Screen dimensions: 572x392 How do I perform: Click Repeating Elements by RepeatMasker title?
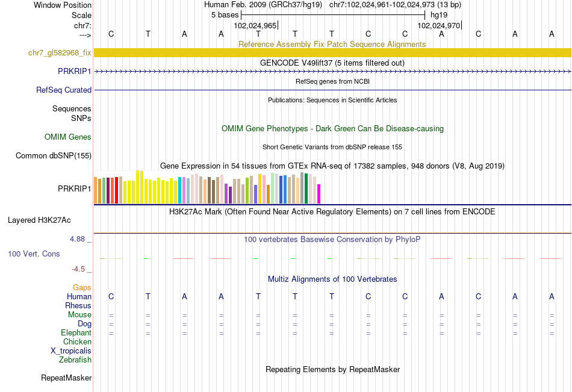coord(332,369)
